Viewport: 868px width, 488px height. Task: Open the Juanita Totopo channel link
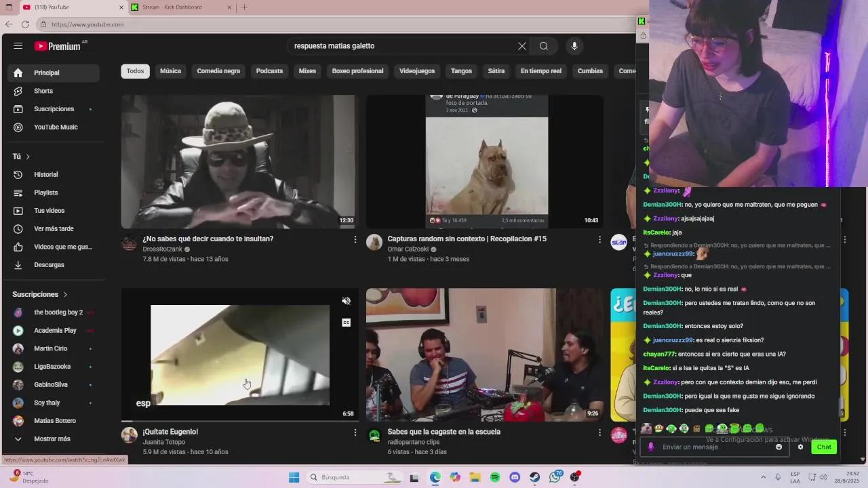(164, 442)
